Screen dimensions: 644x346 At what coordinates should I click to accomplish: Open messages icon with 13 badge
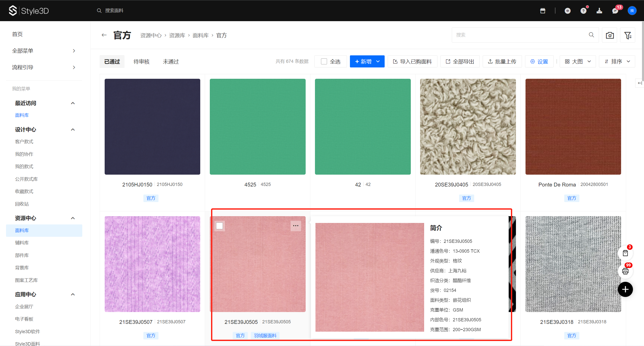(x=615, y=11)
